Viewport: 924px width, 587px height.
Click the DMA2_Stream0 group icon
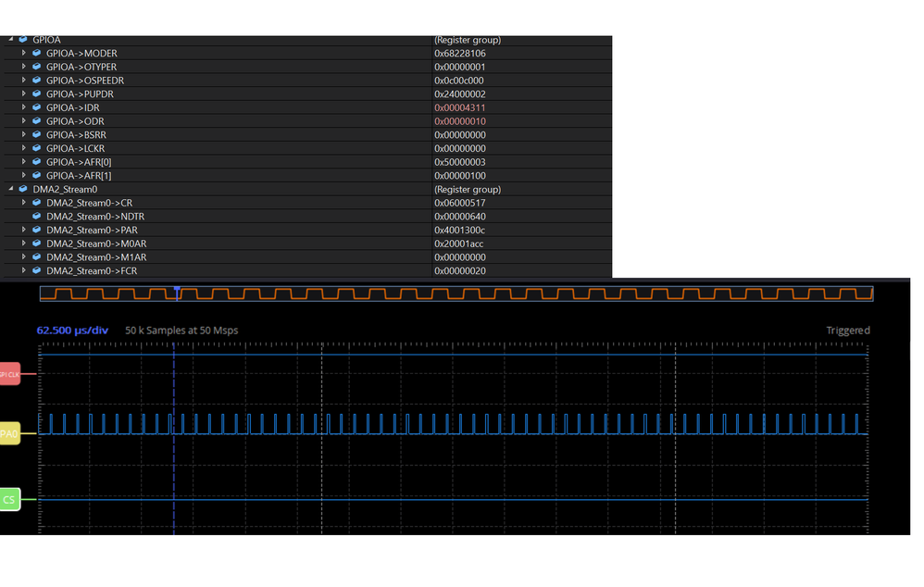click(22, 189)
